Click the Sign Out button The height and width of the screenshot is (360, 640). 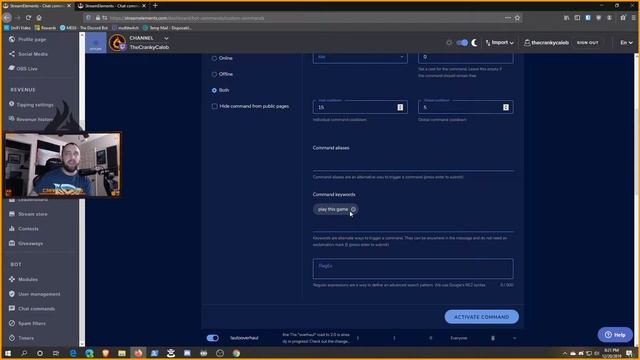[587, 42]
